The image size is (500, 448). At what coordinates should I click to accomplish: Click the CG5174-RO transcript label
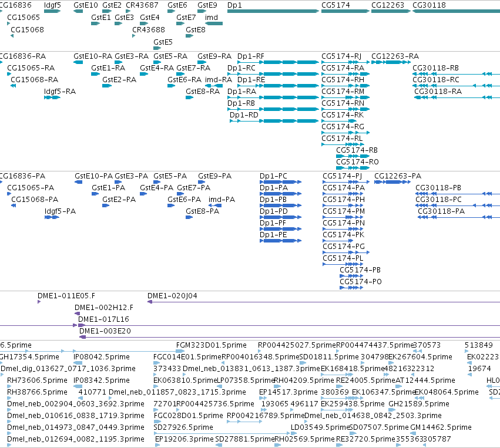(x=357, y=161)
